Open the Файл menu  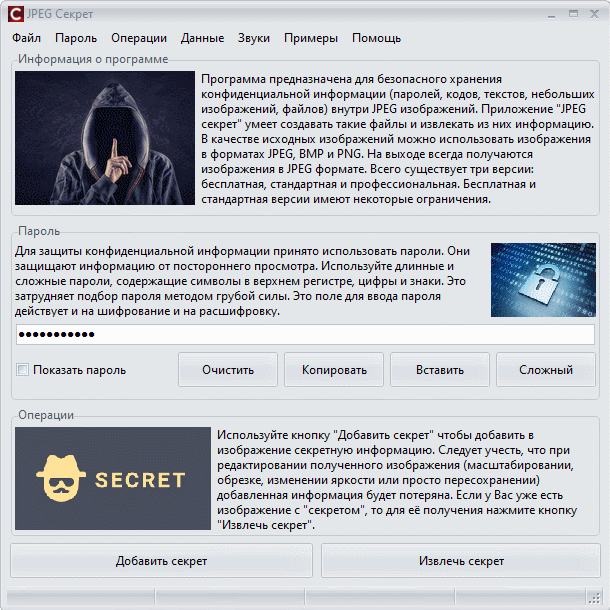point(26,38)
